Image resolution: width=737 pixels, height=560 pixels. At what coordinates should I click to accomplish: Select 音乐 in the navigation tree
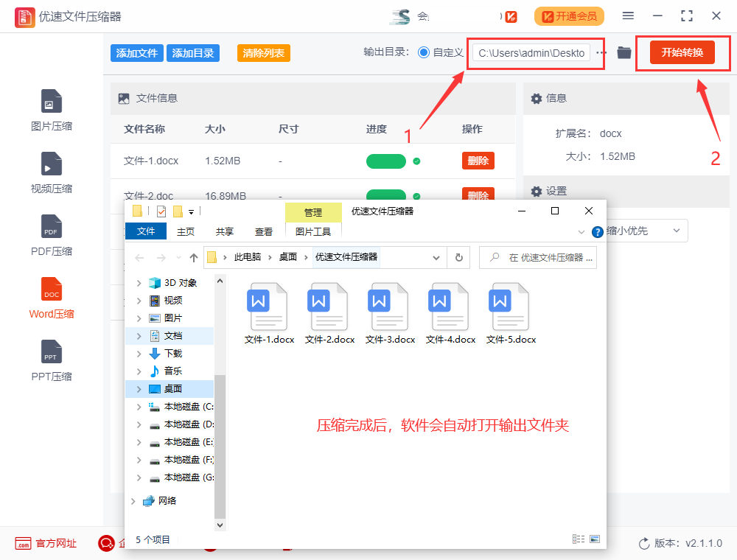point(173,371)
